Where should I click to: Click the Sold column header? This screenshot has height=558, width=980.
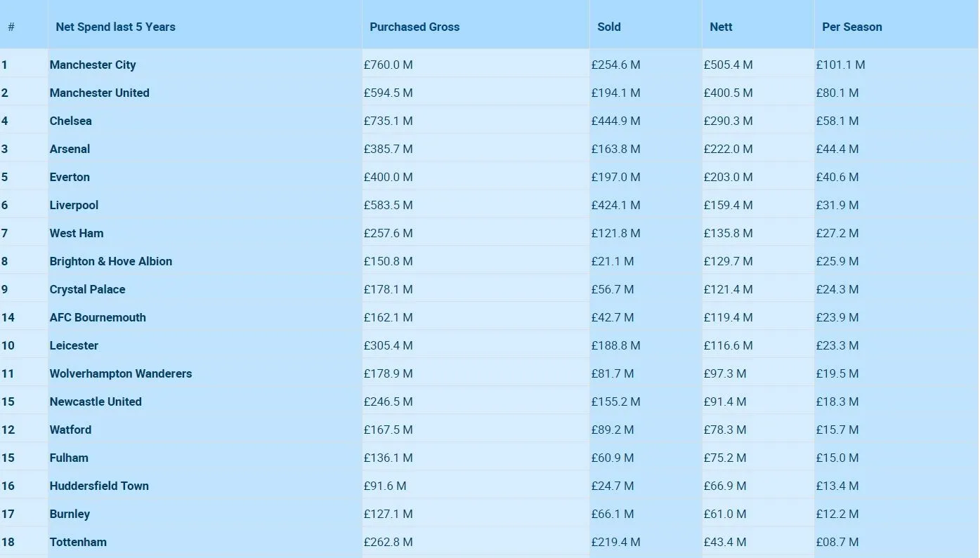coord(609,27)
